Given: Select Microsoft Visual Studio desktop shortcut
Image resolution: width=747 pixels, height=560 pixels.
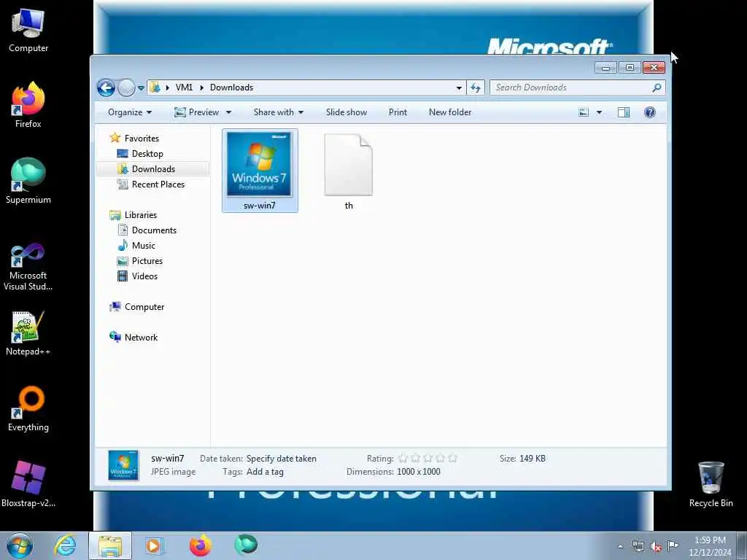Looking at the screenshot, I should point(28,267).
